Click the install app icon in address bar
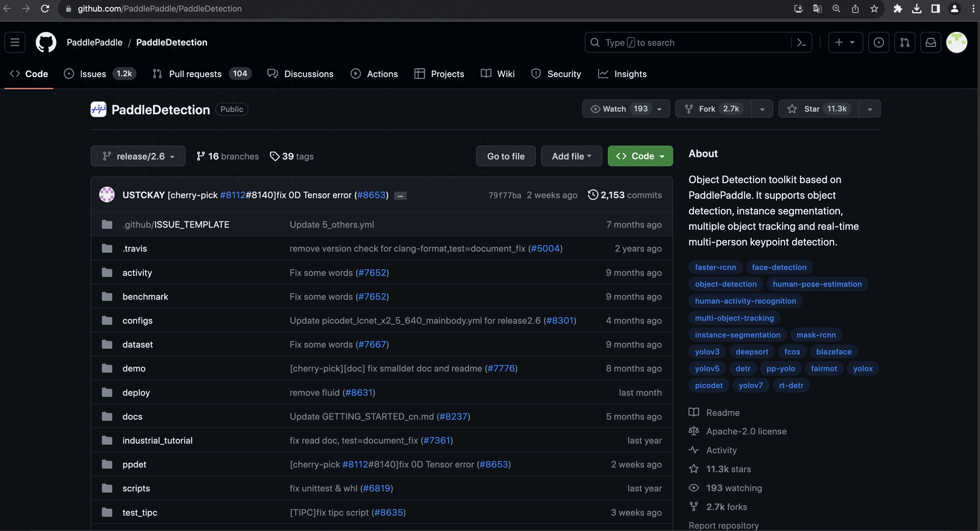This screenshot has width=980, height=531. tap(799, 9)
